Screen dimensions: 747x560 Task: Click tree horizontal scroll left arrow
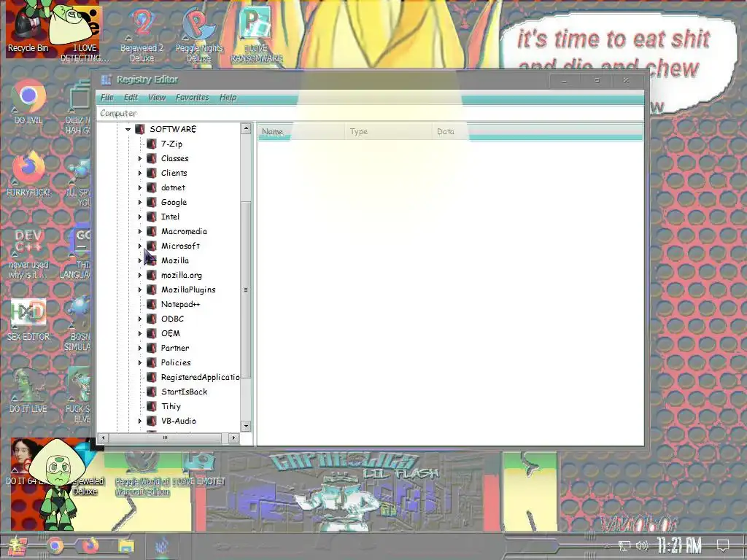tap(104, 437)
